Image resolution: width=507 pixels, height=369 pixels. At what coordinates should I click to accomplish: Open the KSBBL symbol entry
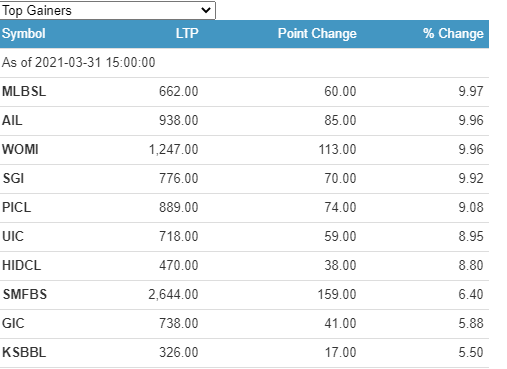point(24,352)
